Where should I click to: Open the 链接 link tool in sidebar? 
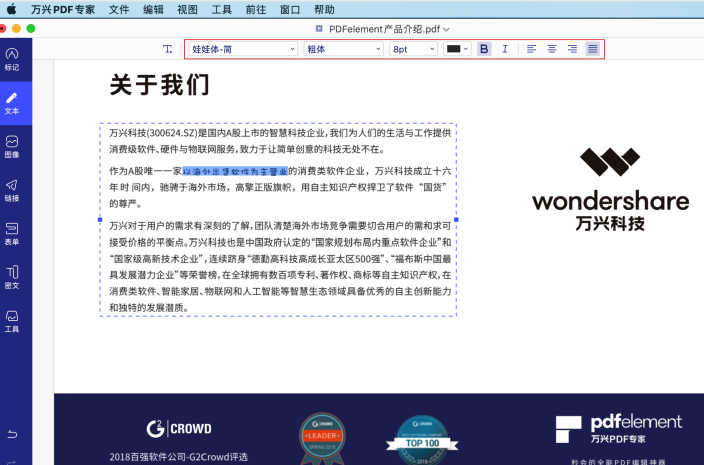[x=12, y=190]
